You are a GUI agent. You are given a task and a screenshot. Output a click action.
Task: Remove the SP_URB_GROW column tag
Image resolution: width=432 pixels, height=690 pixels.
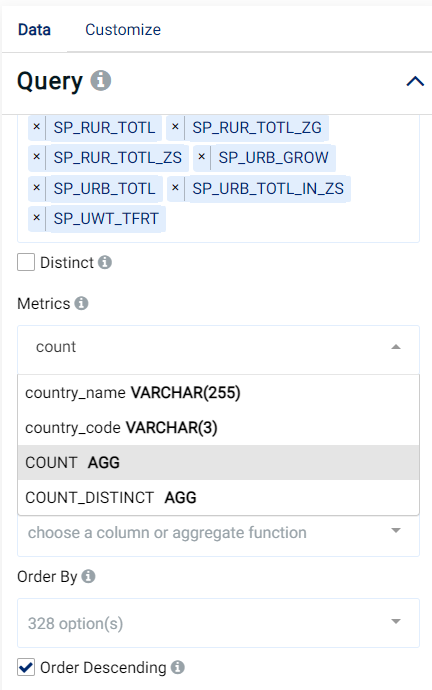coord(201,157)
